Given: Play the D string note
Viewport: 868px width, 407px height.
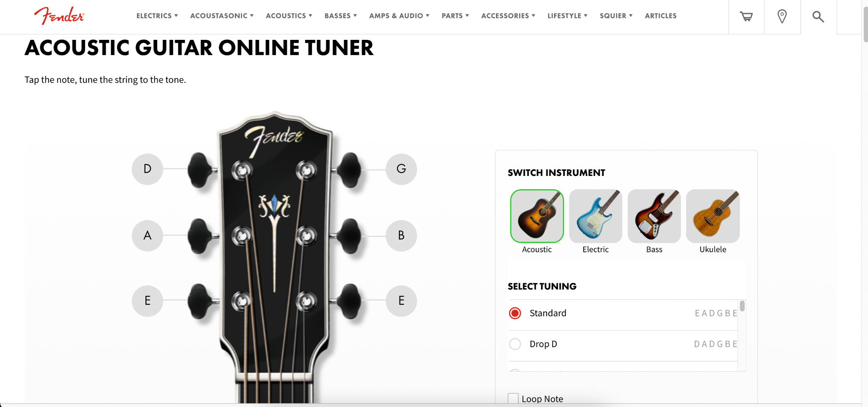Looking at the screenshot, I should pyautogui.click(x=147, y=169).
